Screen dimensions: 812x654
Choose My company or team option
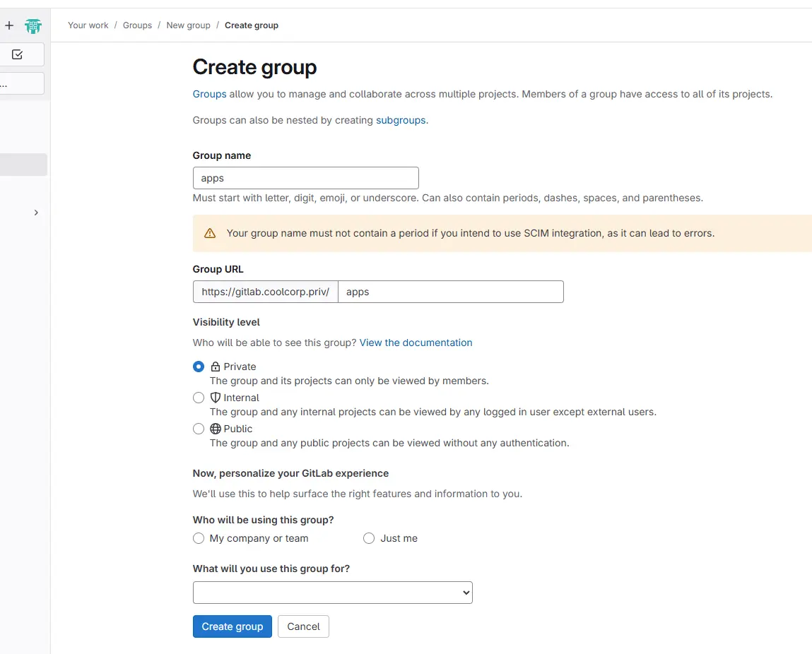(199, 539)
